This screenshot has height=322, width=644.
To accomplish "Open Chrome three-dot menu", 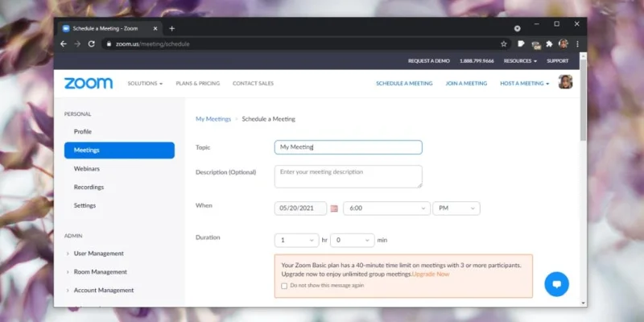I will pyautogui.click(x=577, y=44).
